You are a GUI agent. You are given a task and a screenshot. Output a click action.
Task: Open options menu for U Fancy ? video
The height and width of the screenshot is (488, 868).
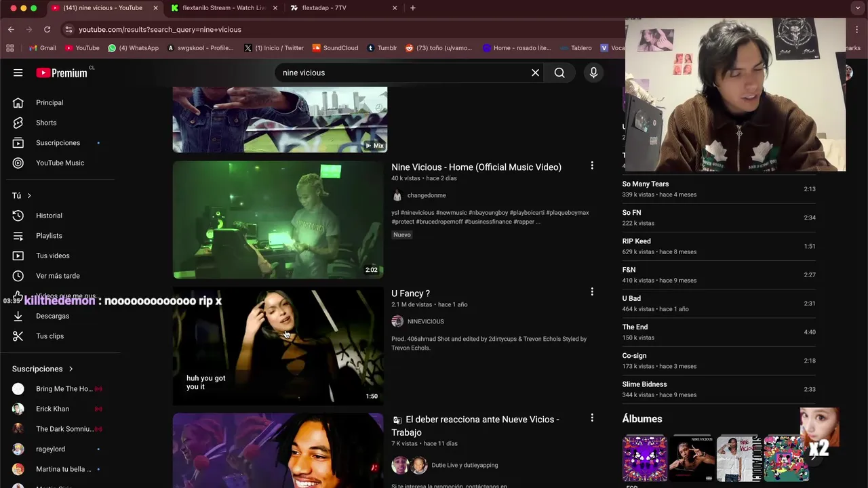[592, 291]
